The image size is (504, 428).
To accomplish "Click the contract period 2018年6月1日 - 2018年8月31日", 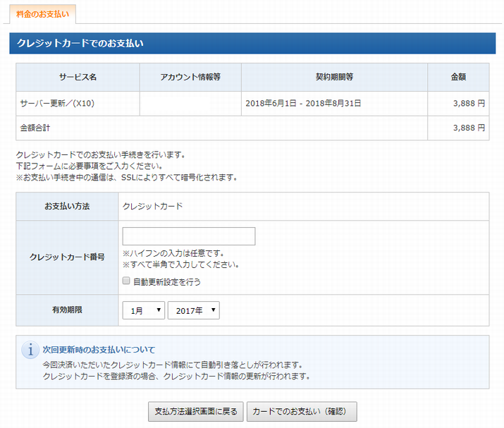I will pos(303,103).
